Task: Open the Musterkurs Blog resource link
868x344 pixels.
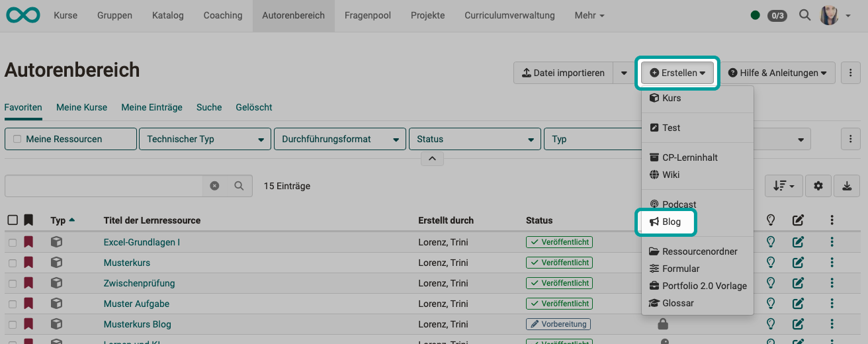Action: [137, 324]
